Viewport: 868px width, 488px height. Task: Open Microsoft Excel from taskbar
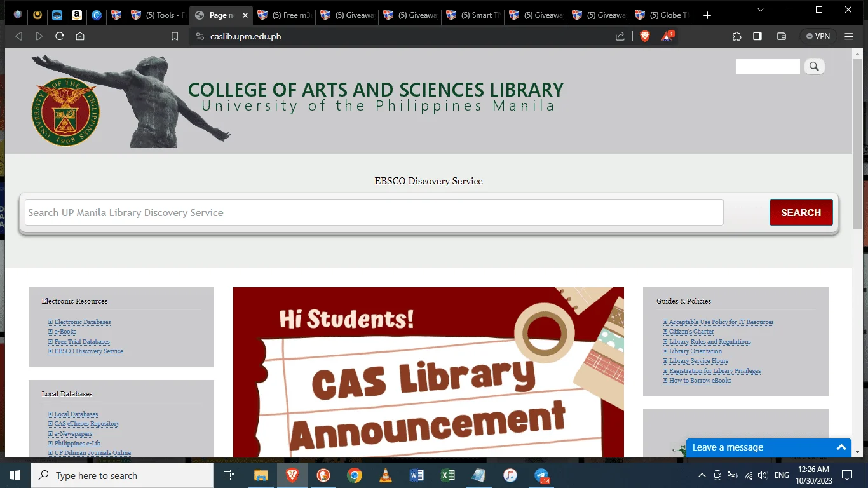tap(448, 475)
